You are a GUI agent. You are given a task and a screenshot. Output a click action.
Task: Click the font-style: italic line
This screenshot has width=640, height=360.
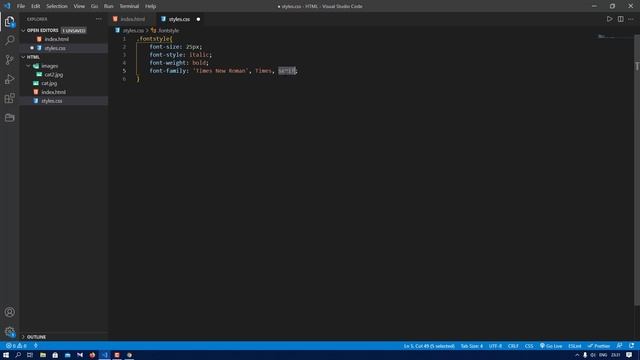tap(180, 55)
